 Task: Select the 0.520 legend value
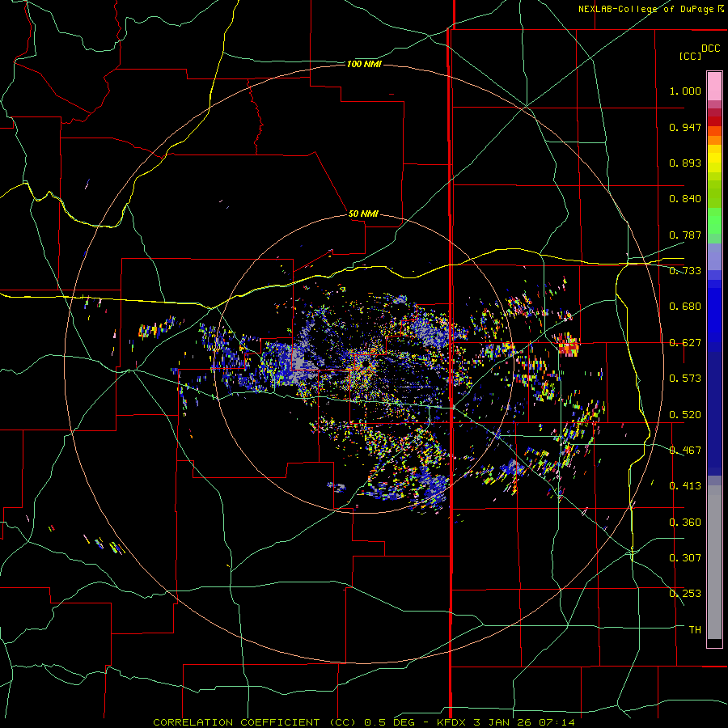[685, 415]
